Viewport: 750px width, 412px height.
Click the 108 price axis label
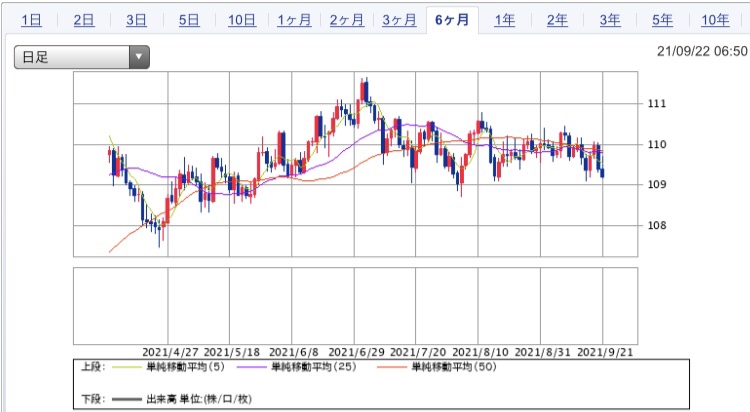656,225
